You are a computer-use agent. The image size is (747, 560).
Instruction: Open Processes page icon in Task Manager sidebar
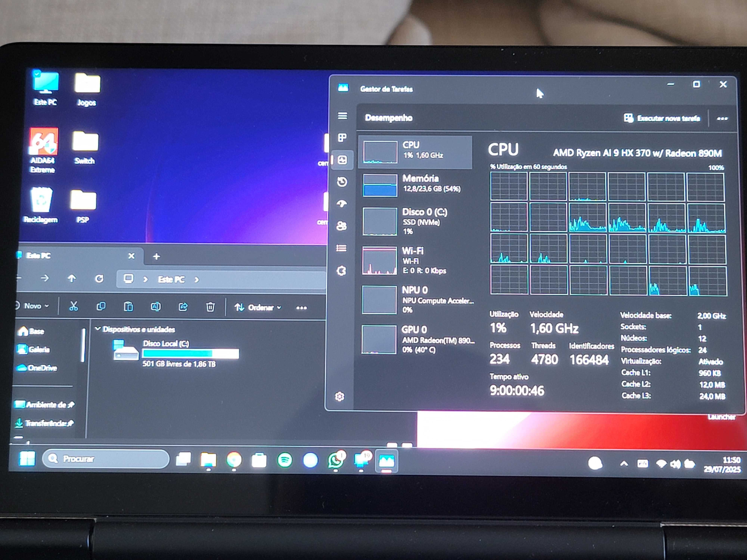click(x=342, y=138)
